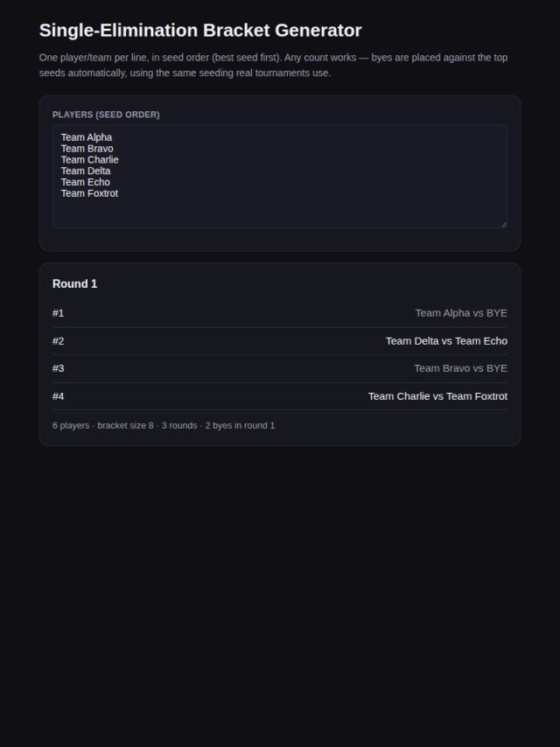
Task: Click the Team Foxtrot line in textarea
Action: (89, 193)
